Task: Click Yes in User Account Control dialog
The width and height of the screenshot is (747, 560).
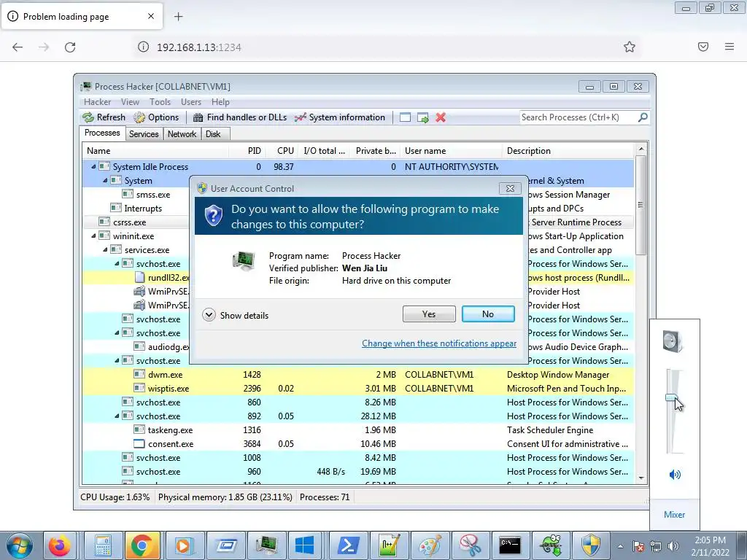Action: 429,314
